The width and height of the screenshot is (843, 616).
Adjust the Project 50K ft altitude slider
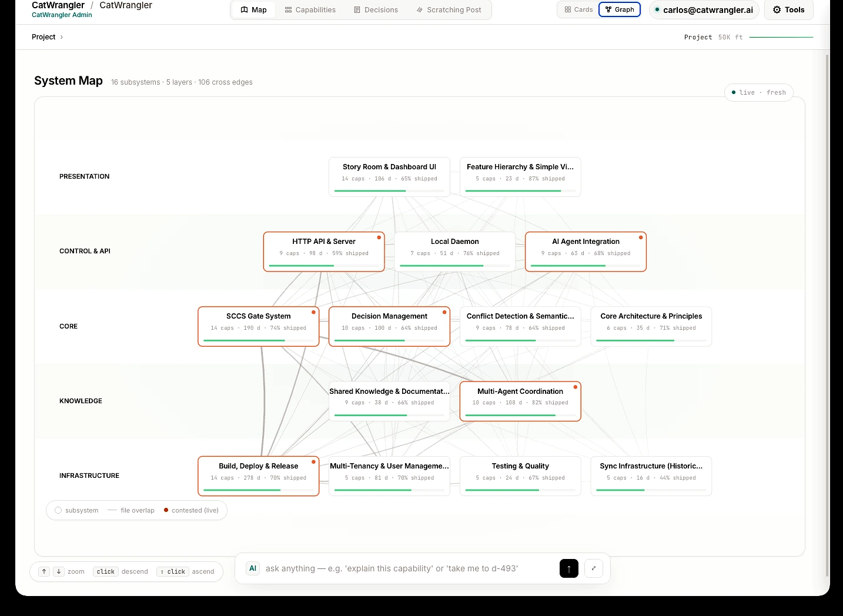(781, 37)
